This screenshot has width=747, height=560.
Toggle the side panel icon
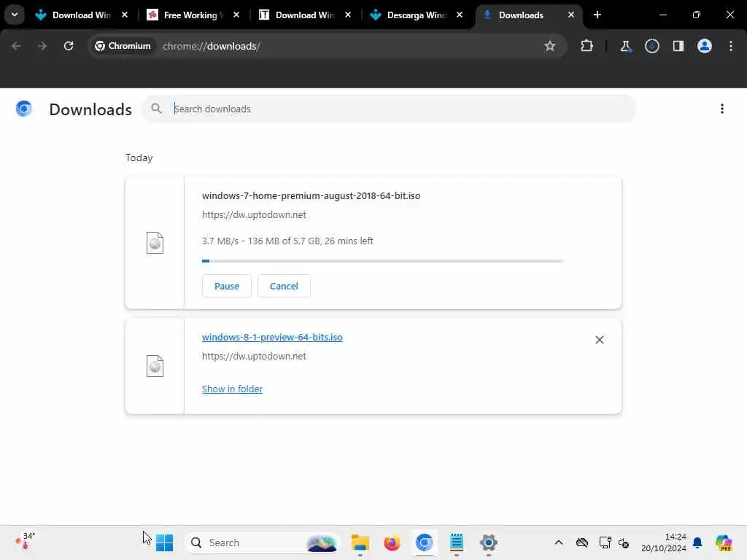(678, 46)
